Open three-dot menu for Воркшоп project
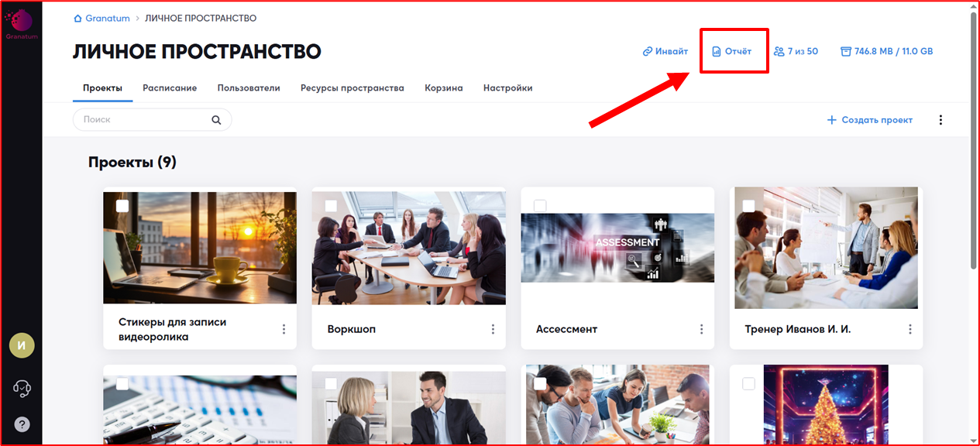The image size is (980, 446). [493, 329]
